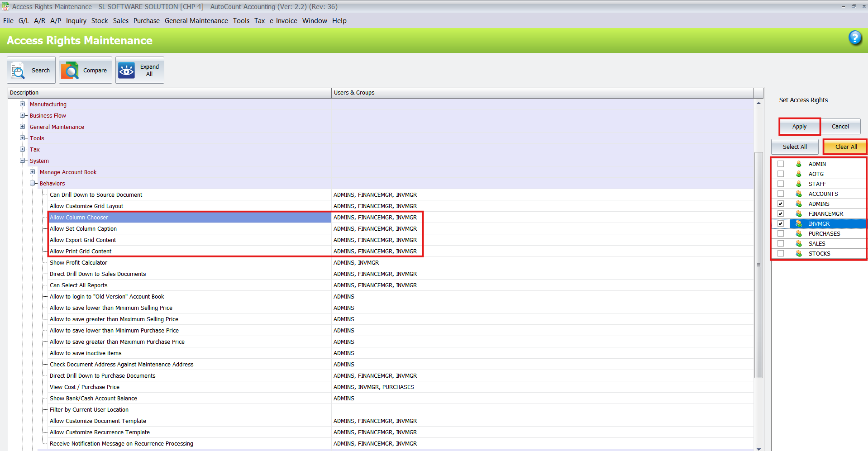The width and height of the screenshot is (868, 451).
Task: Click the Expand All eye icon
Action: tap(126, 71)
